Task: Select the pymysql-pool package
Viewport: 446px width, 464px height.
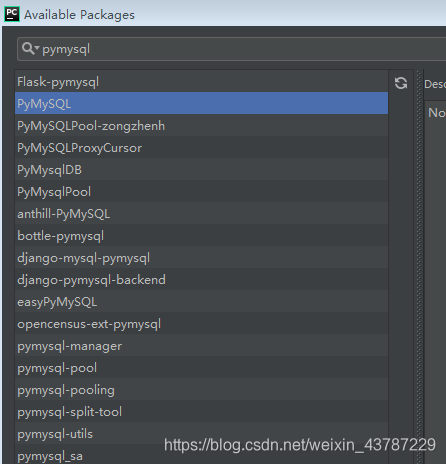Action: click(x=201, y=367)
